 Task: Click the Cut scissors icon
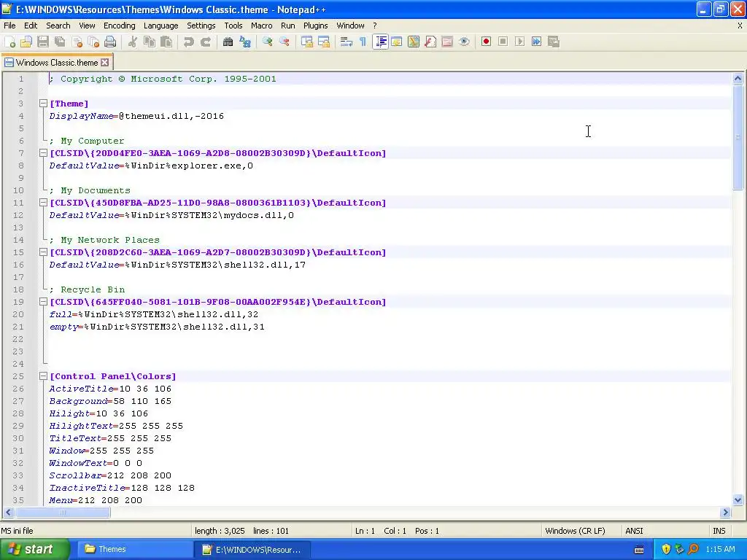(x=133, y=42)
